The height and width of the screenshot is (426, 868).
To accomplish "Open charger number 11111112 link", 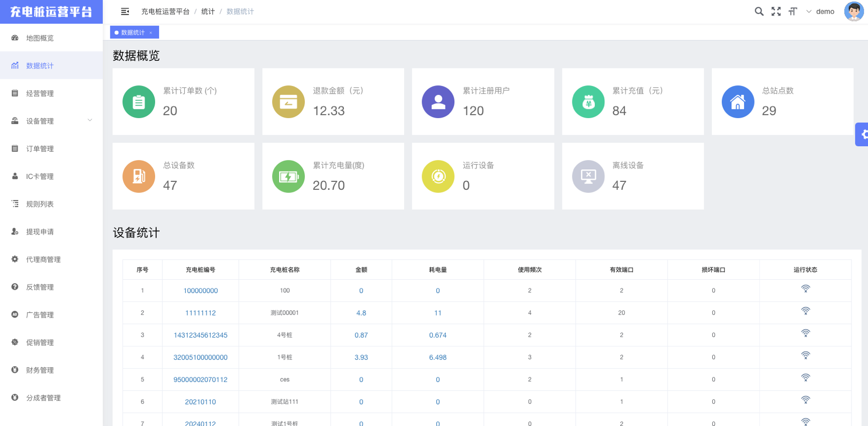I will (x=200, y=312).
